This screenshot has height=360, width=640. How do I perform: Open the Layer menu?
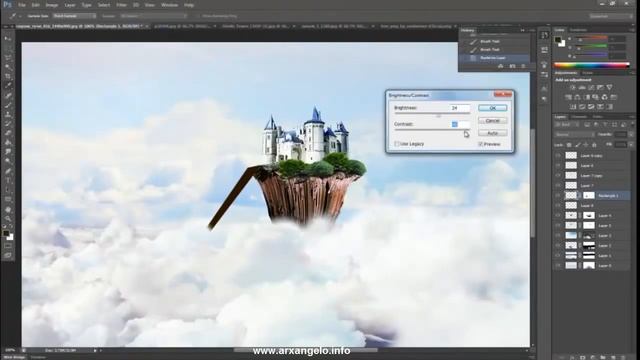coord(70,5)
